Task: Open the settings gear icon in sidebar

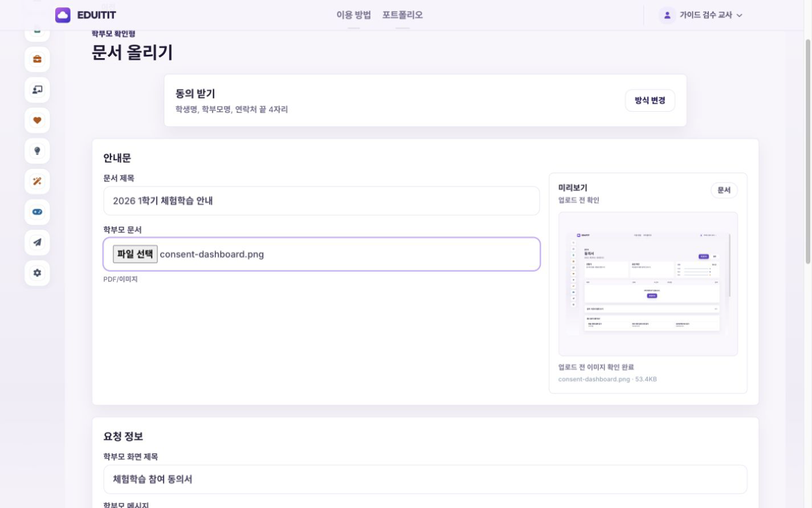Action: 37,273
